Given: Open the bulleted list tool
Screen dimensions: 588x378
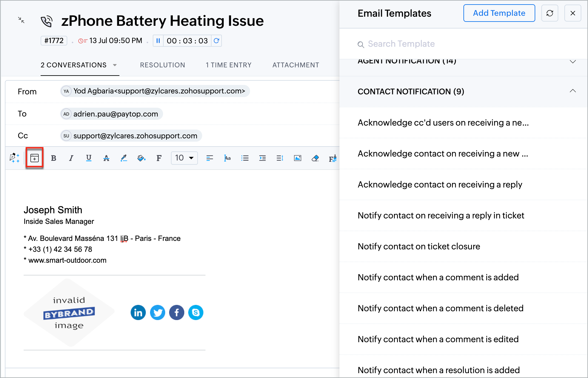Looking at the screenshot, I should coord(245,158).
